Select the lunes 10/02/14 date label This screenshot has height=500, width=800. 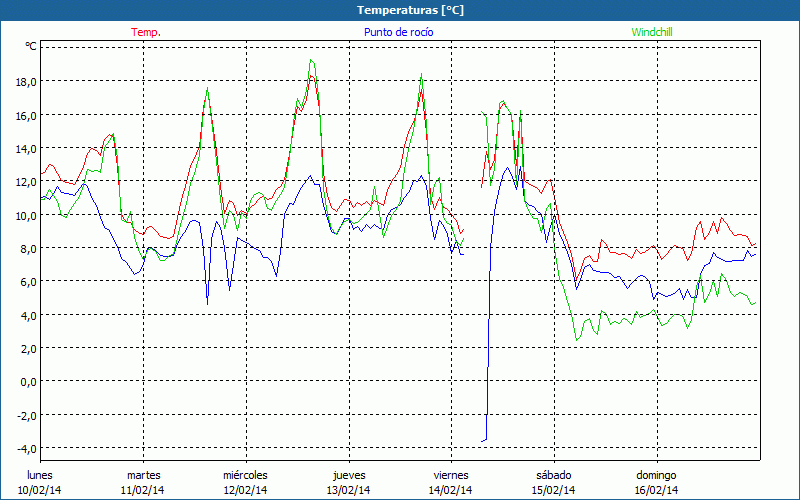[40, 482]
